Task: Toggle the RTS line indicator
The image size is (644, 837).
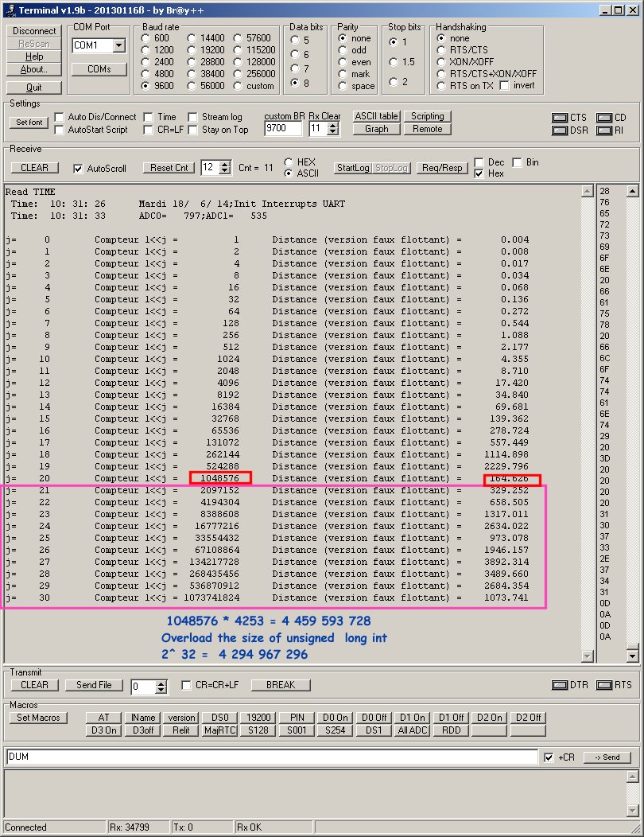Action: click(604, 685)
